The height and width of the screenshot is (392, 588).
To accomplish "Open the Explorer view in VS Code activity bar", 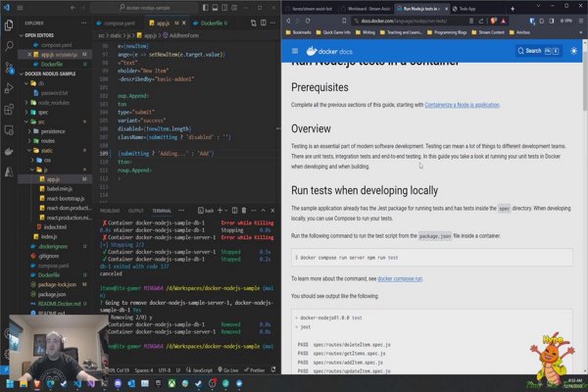I will tap(9, 25).
